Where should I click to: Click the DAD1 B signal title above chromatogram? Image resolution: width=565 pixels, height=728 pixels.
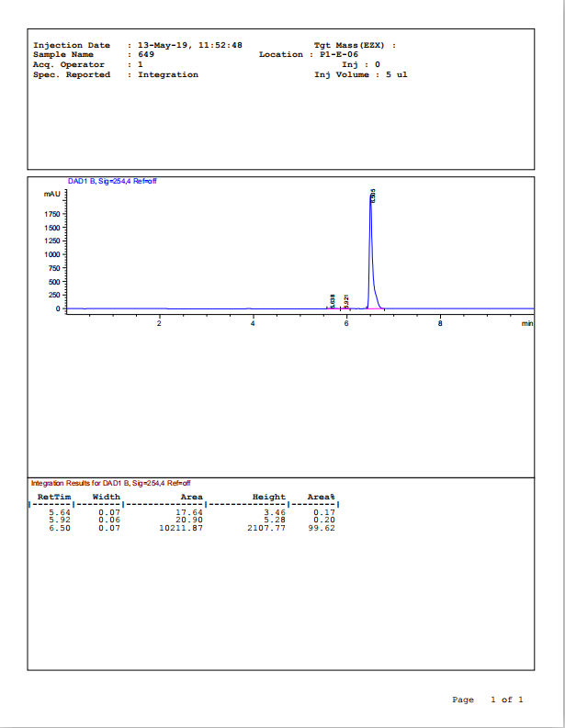[x=112, y=182]
